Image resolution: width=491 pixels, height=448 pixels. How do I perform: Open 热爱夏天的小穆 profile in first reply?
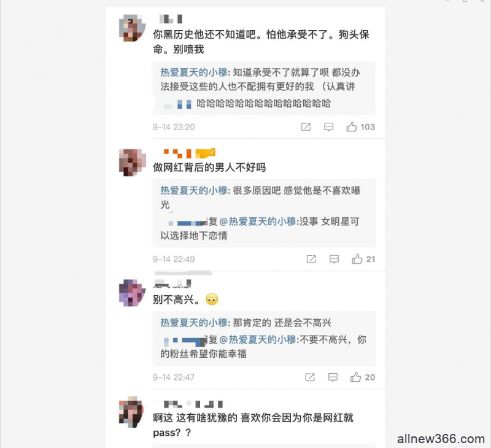click(x=194, y=72)
